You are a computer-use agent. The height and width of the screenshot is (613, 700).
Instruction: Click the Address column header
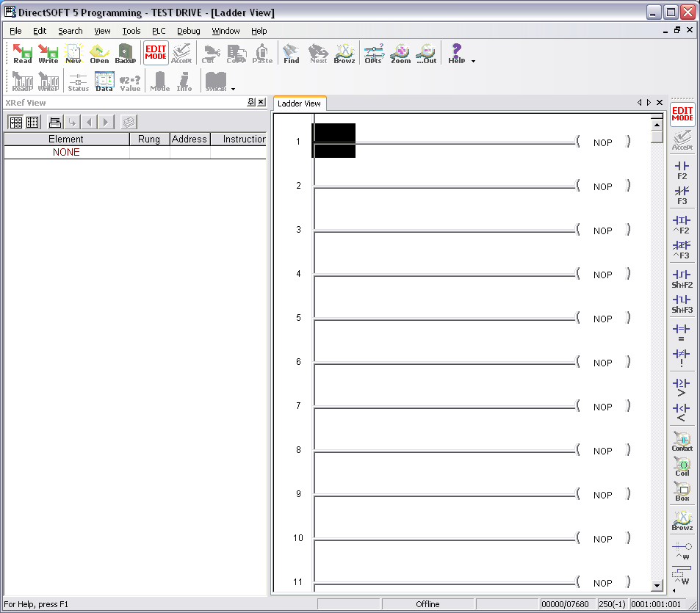pos(190,139)
